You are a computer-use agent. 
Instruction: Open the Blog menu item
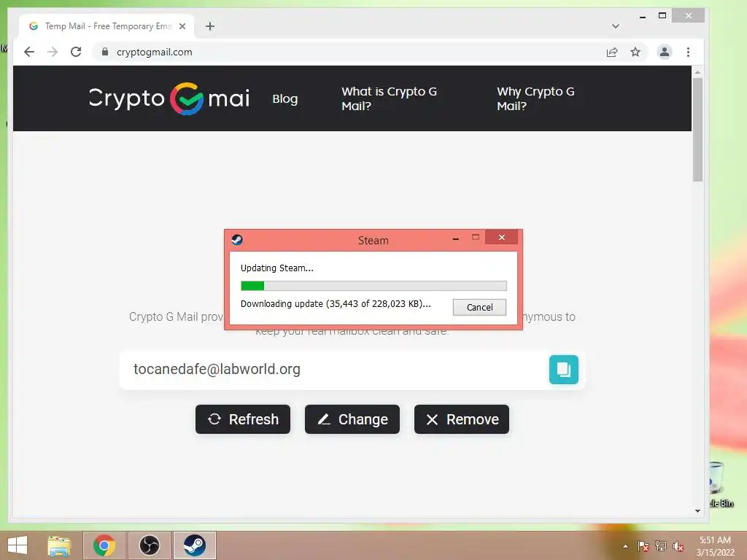point(285,98)
